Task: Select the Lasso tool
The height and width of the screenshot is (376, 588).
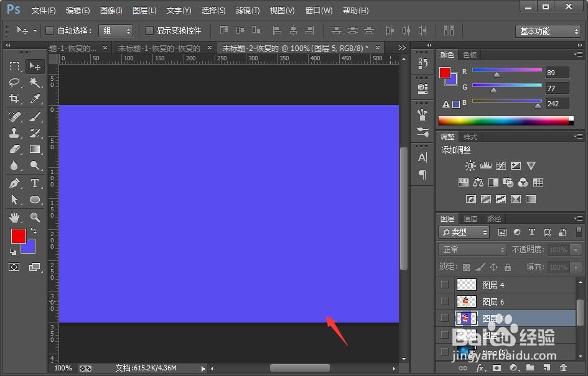Action: tap(14, 82)
